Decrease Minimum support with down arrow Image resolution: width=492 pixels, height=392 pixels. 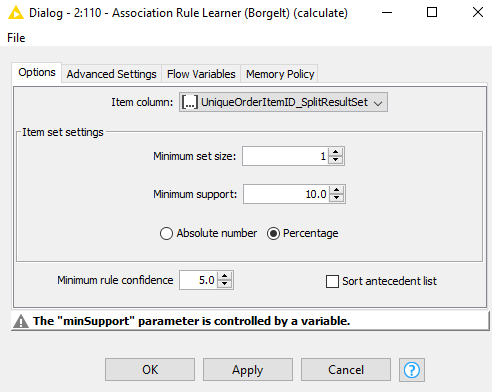(337, 198)
